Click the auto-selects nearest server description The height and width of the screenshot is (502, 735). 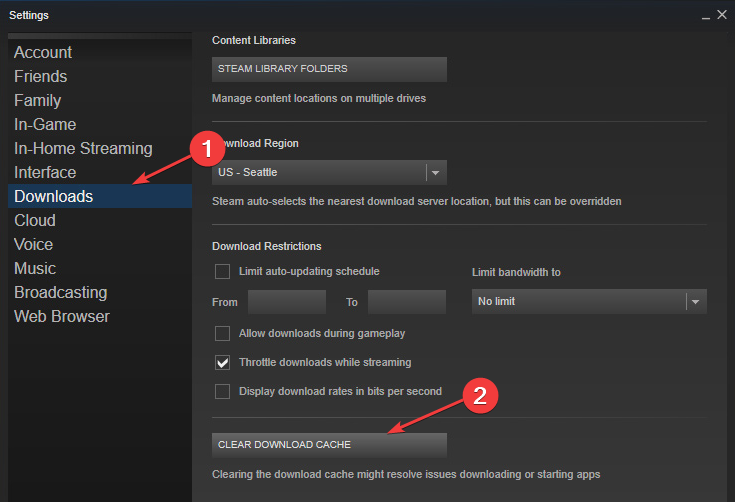tap(417, 202)
